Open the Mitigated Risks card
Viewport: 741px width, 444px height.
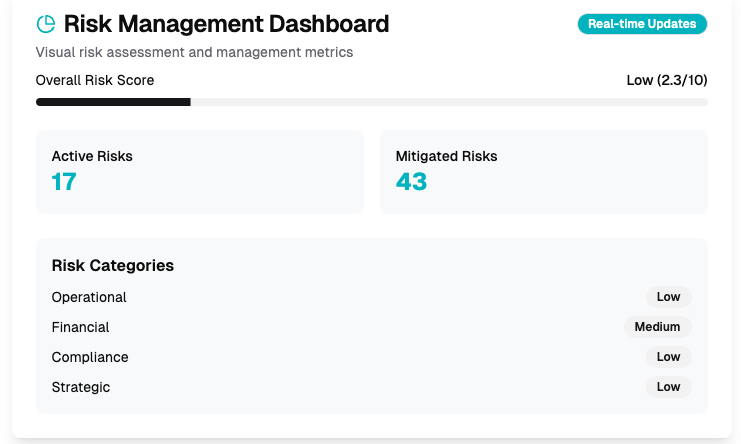[543, 171]
